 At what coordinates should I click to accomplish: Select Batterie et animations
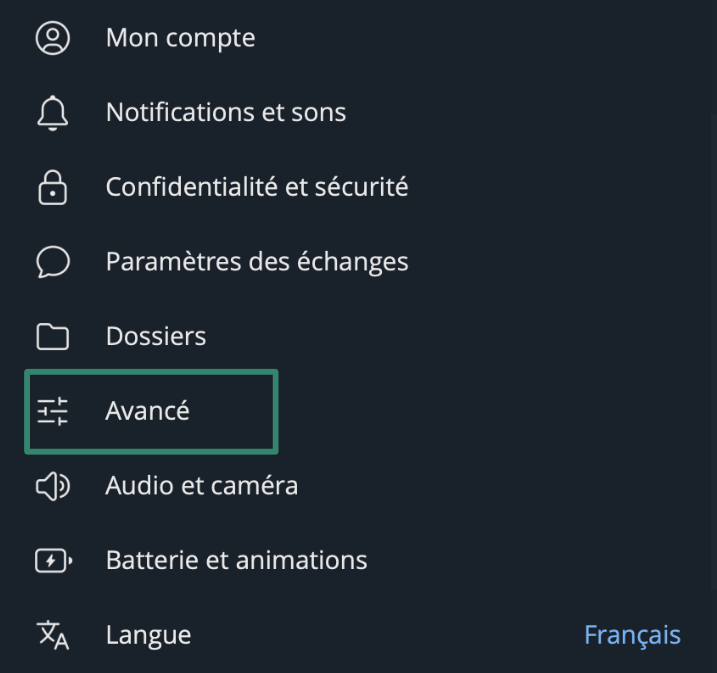coord(236,560)
